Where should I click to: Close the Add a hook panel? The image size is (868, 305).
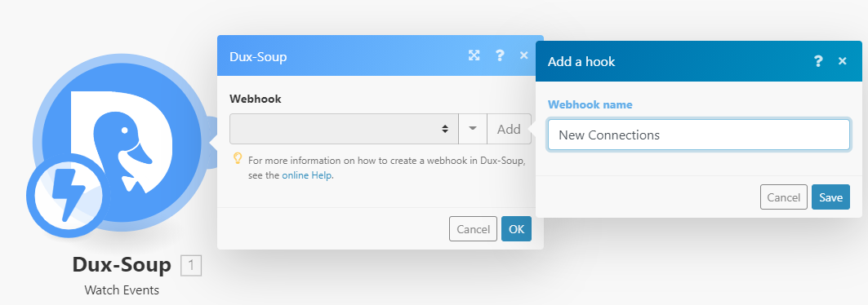pyautogui.click(x=843, y=61)
